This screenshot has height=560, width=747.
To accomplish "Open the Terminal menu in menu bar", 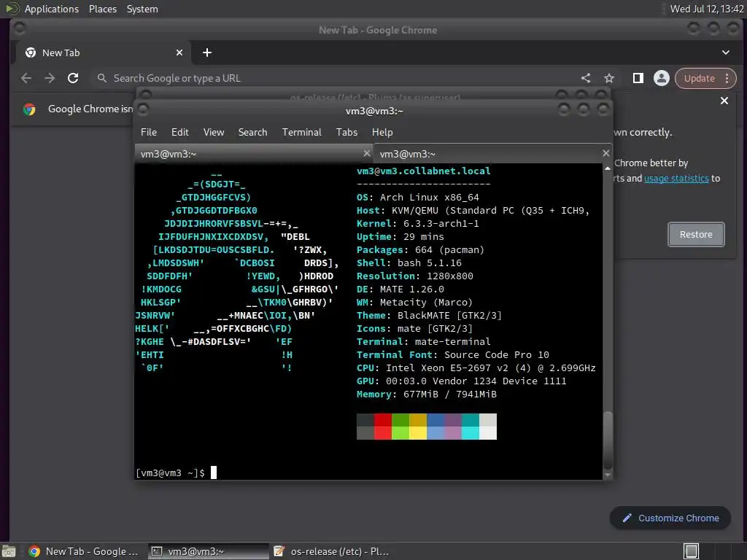I will 301,133.
